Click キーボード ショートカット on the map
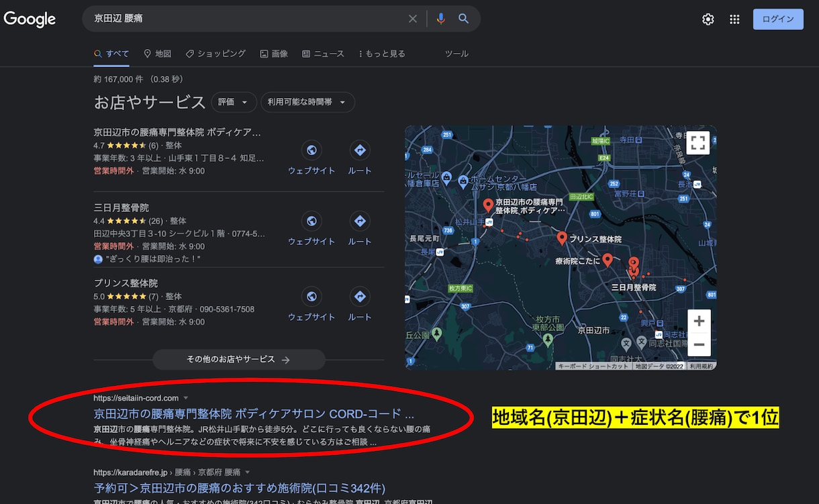The width and height of the screenshot is (819, 504). click(593, 366)
